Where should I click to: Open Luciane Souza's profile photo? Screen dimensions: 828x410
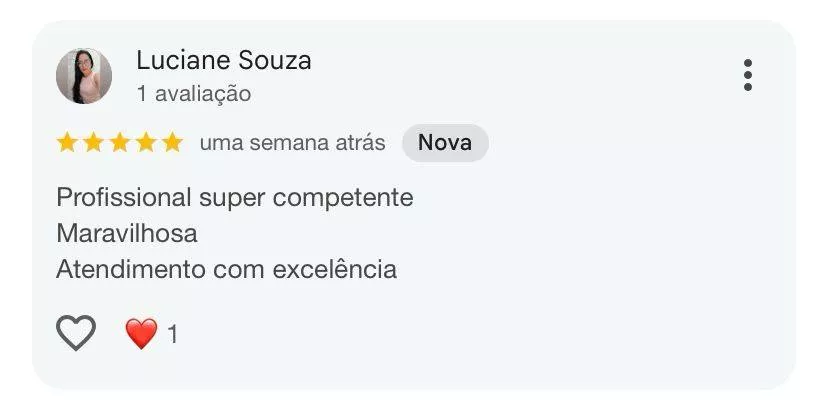84,76
